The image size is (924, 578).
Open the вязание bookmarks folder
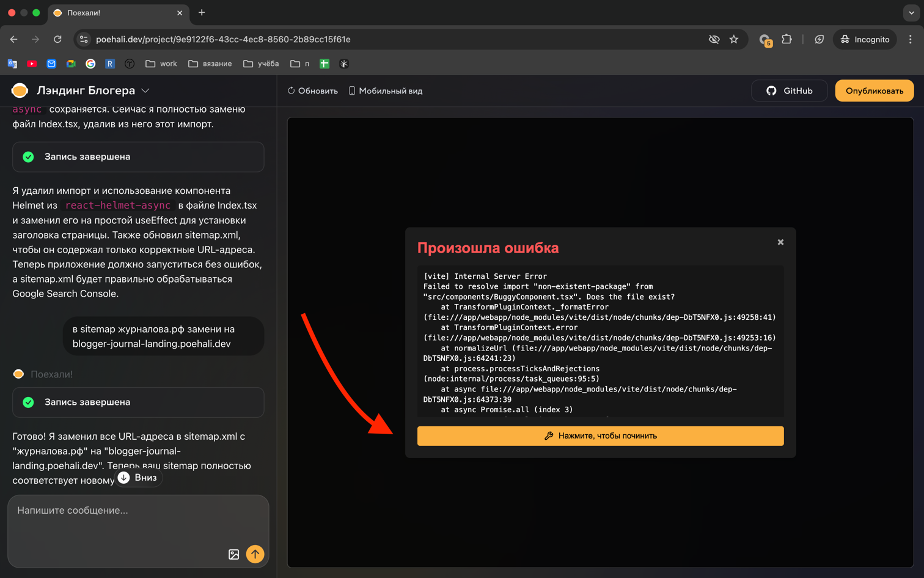(210, 64)
